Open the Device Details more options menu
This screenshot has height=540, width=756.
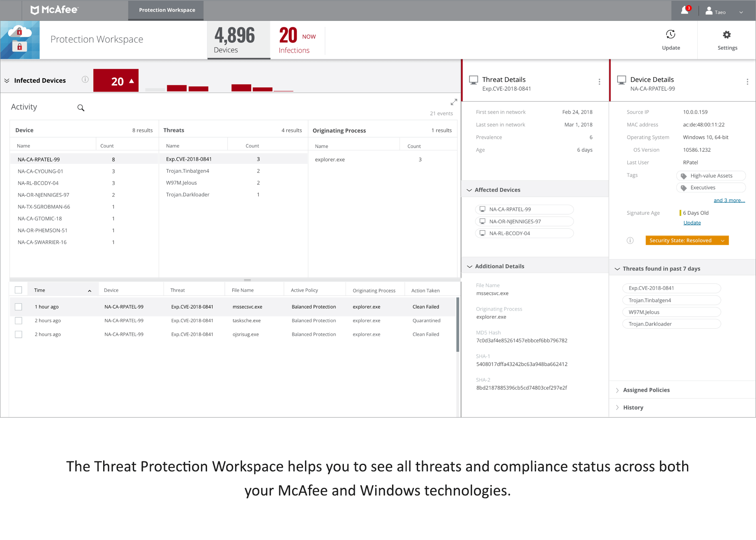coord(747,82)
